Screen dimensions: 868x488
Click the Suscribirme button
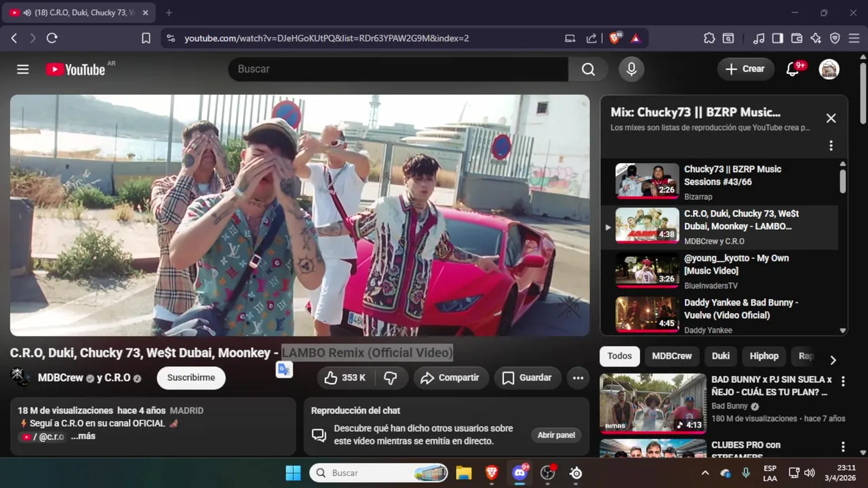[191, 378]
